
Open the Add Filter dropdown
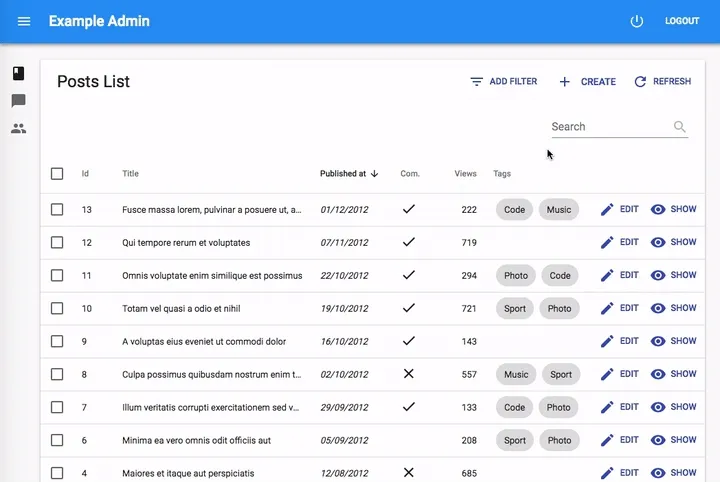(x=504, y=82)
